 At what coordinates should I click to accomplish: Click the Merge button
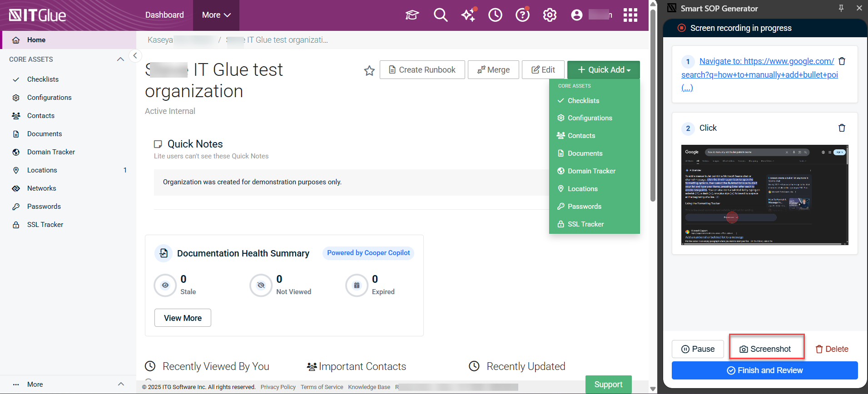coord(493,70)
